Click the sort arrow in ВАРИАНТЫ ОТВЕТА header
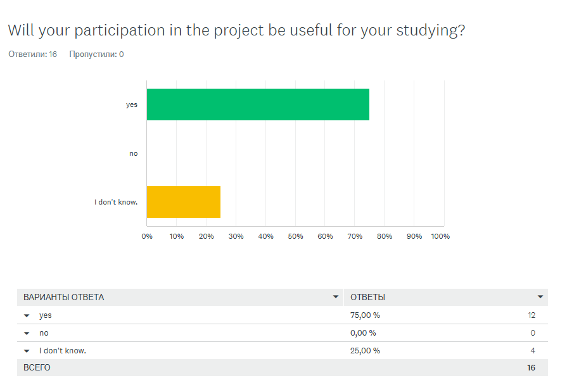567x392 pixels. click(x=336, y=297)
